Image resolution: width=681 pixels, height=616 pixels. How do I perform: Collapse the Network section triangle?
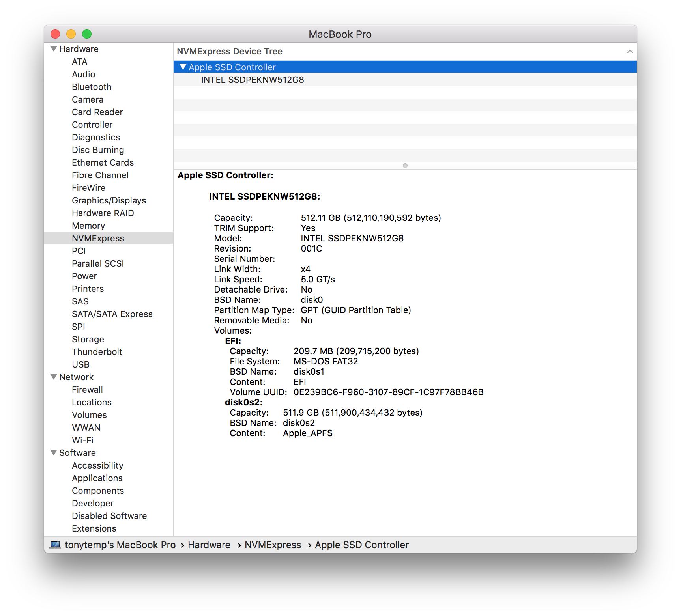54,377
